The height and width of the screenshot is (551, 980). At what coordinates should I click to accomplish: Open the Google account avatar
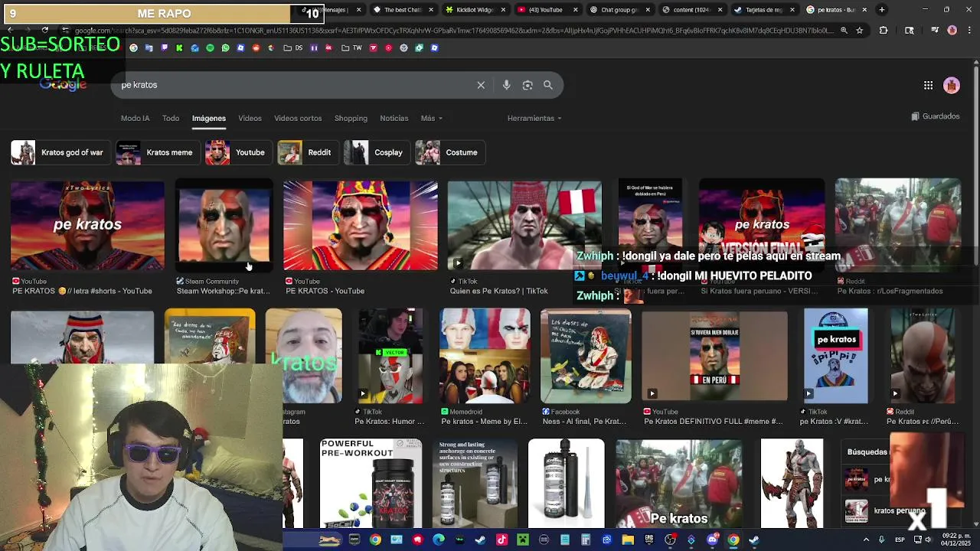tap(952, 85)
